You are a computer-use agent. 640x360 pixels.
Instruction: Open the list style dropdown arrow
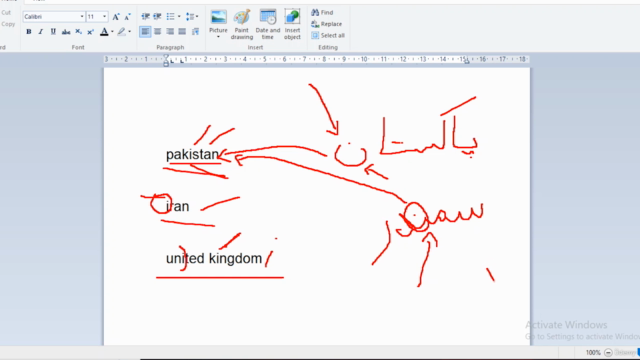[179, 16]
